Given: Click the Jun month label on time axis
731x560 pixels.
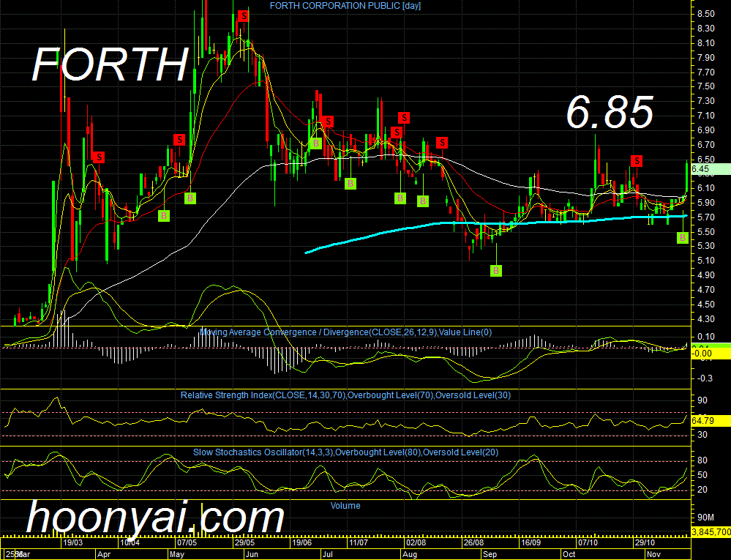Looking at the screenshot, I should pos(252,554).
